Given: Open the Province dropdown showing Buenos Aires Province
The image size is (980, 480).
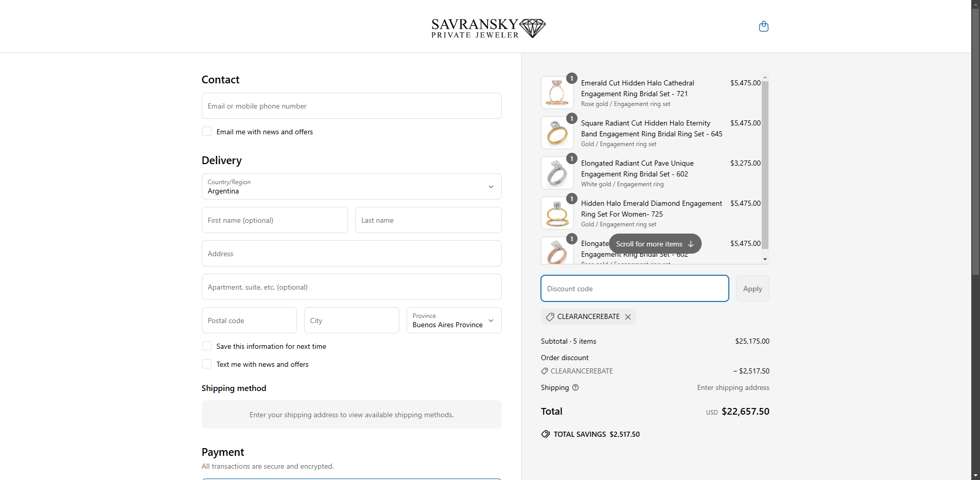Looking at the screenshot, I should (454, 321).
